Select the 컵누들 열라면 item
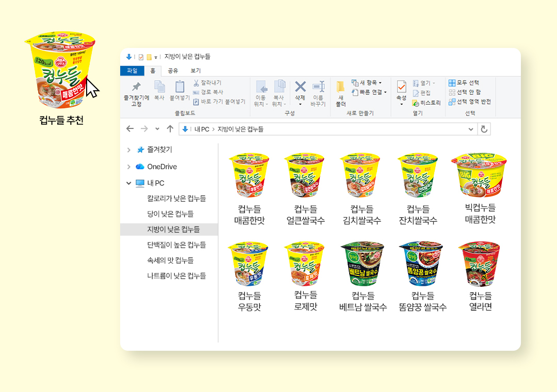 pos(480,277)
